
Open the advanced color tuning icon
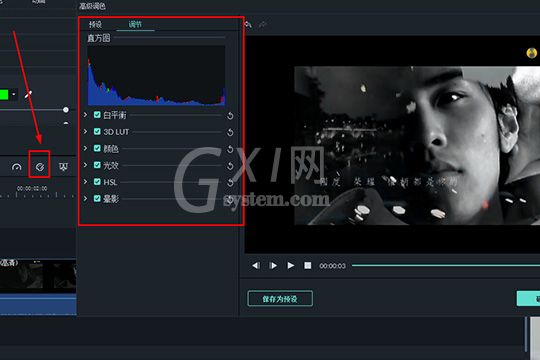coord(40,167)
